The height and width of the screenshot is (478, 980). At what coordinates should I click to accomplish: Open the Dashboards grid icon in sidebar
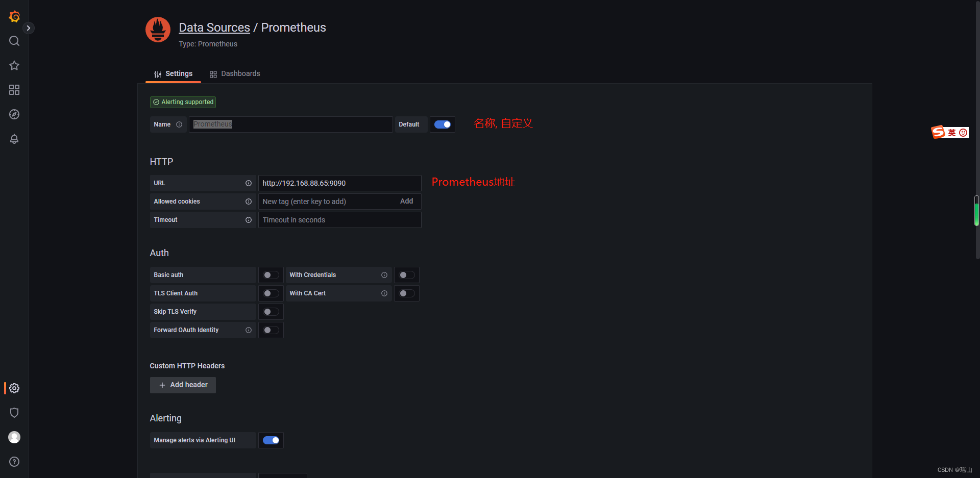coord(14,90)
